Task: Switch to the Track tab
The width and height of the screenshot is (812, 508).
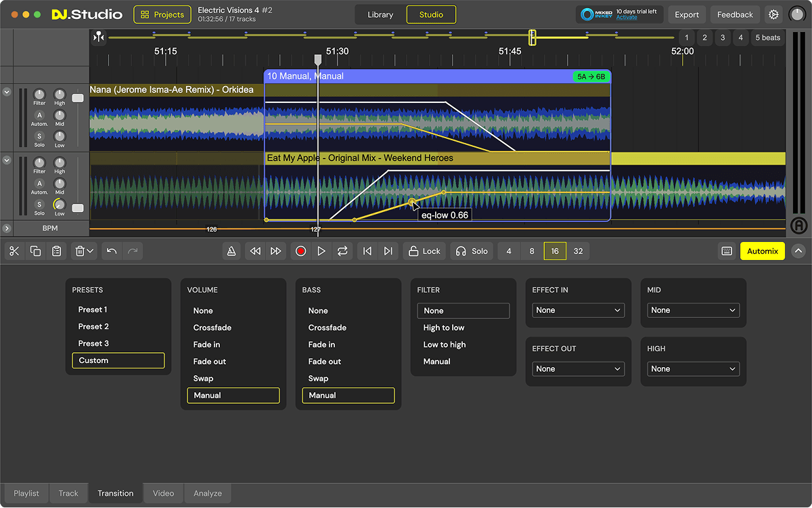Action: pyautogui.click(x=68, y=493)
